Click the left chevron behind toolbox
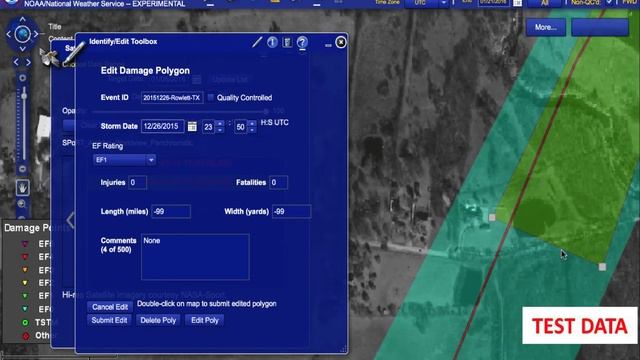This screenshot has width=640, height=360. [70, 220]
